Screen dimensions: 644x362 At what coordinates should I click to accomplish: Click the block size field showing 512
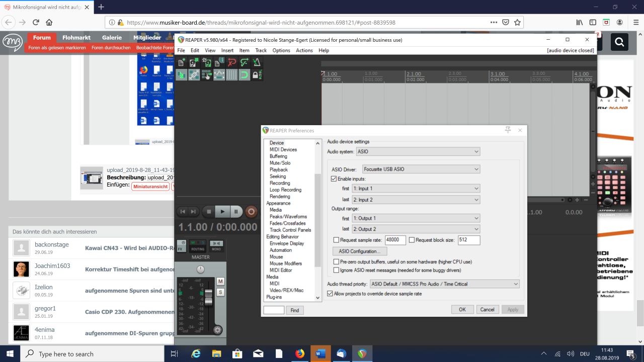pos(469,240)
